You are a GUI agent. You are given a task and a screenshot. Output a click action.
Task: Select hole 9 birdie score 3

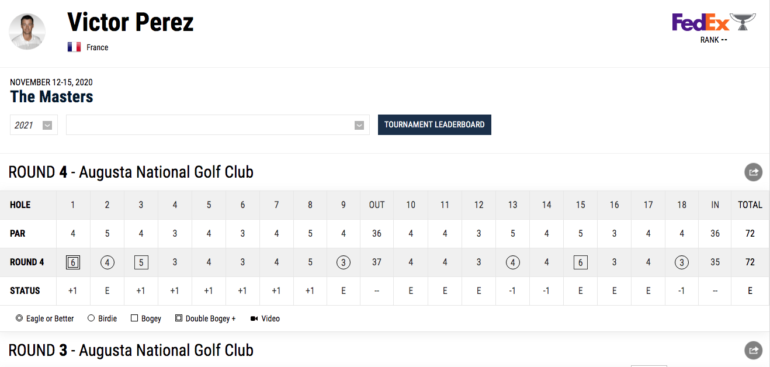click(x=343, y=262)
